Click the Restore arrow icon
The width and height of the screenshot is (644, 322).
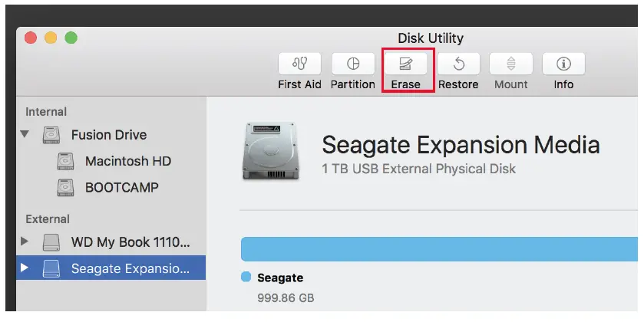point(458,64)
